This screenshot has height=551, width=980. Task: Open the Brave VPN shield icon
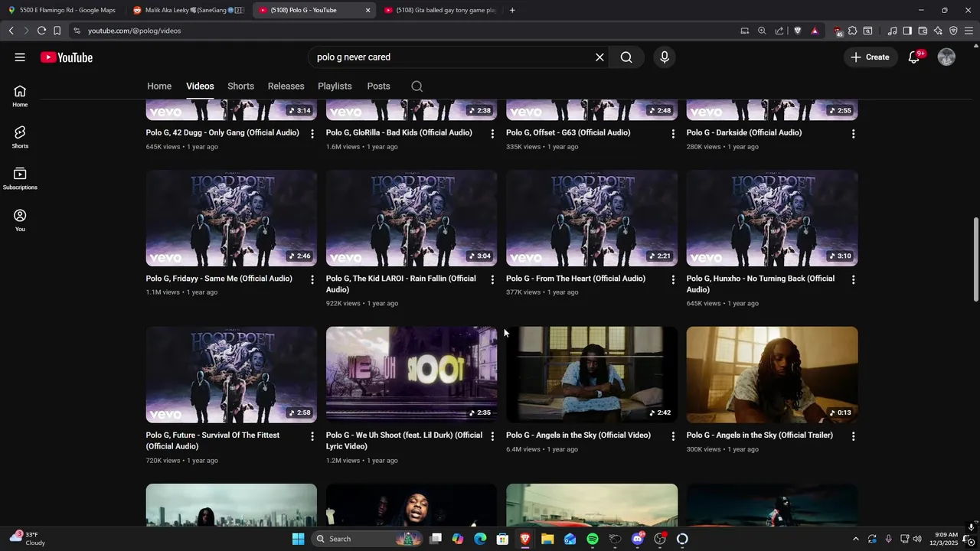953,31
